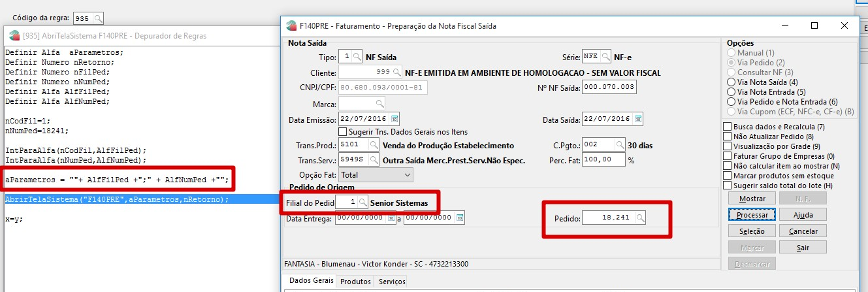This screenshot has height=292, width=868.
Task: Click the Nº NF Saída input field
Action: click(609, 87)
